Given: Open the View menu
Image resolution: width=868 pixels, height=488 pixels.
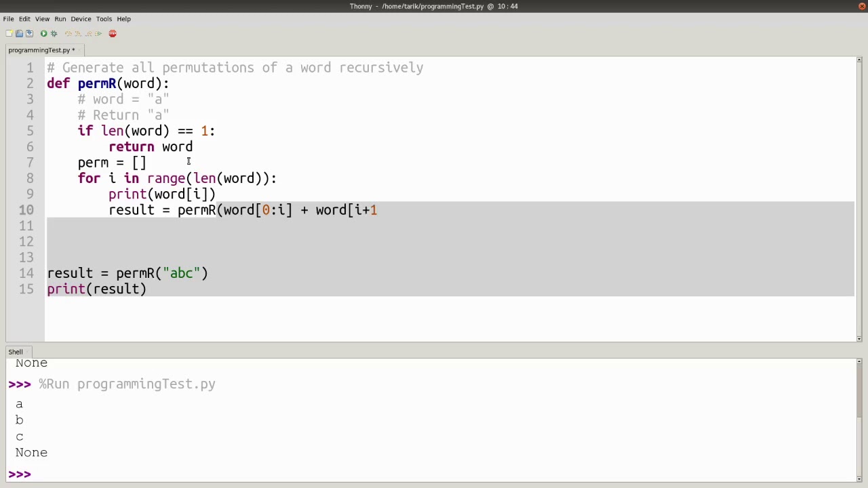Looking at the screenshot, I should [42, 19].
